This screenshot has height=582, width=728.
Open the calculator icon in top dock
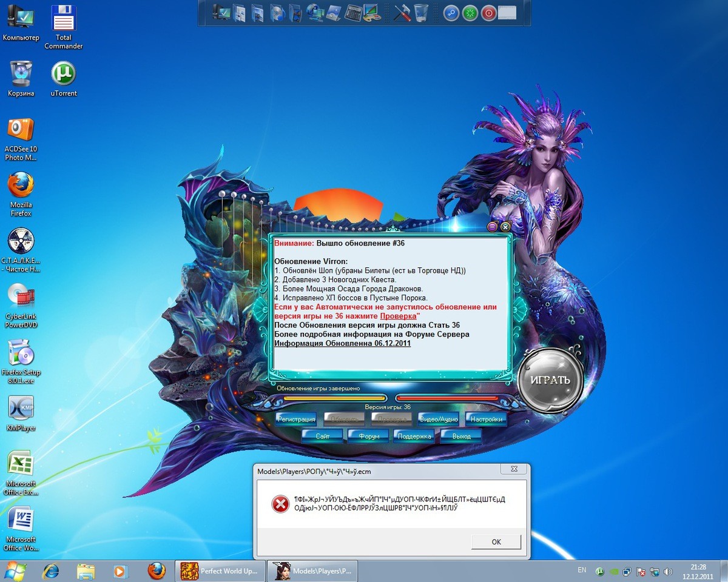click(x=352, y=13)
